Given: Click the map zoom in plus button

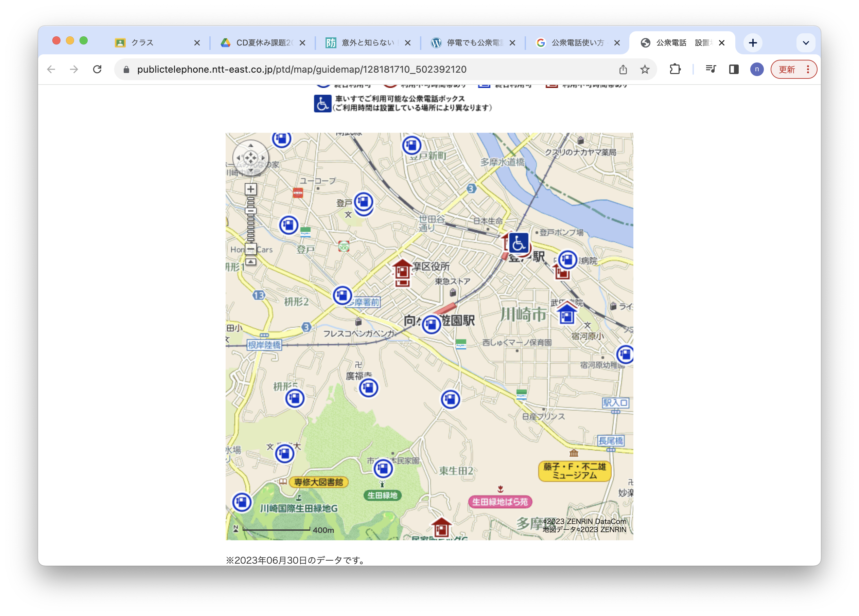Looking at the screenshot, I should click(250, 189).
